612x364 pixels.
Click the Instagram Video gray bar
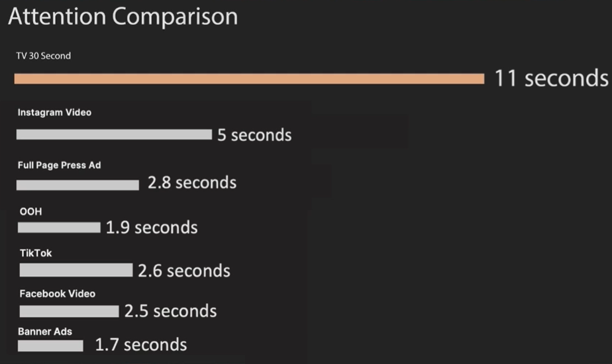(114, 134)
